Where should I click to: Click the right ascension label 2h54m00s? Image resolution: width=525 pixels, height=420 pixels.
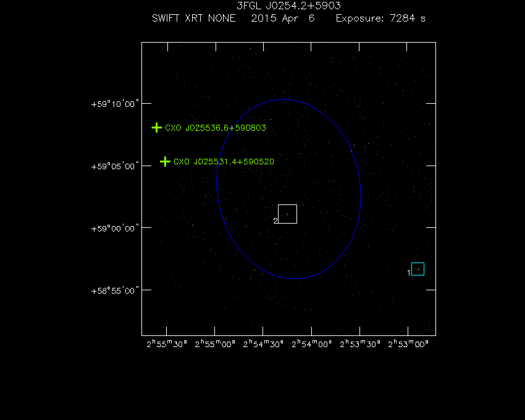[312, 344]
